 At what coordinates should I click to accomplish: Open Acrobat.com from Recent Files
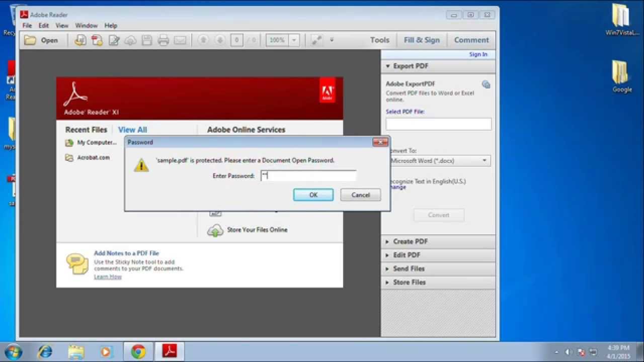click(87, 158)
